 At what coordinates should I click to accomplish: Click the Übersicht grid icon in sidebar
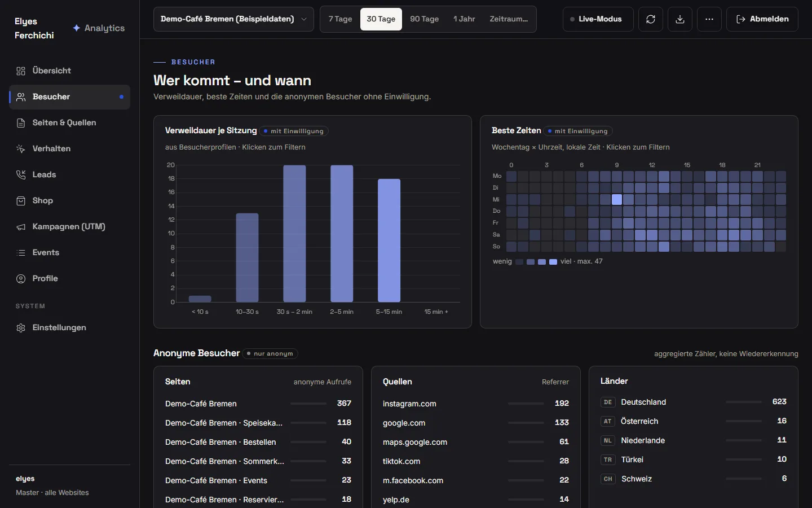point(21,71)
